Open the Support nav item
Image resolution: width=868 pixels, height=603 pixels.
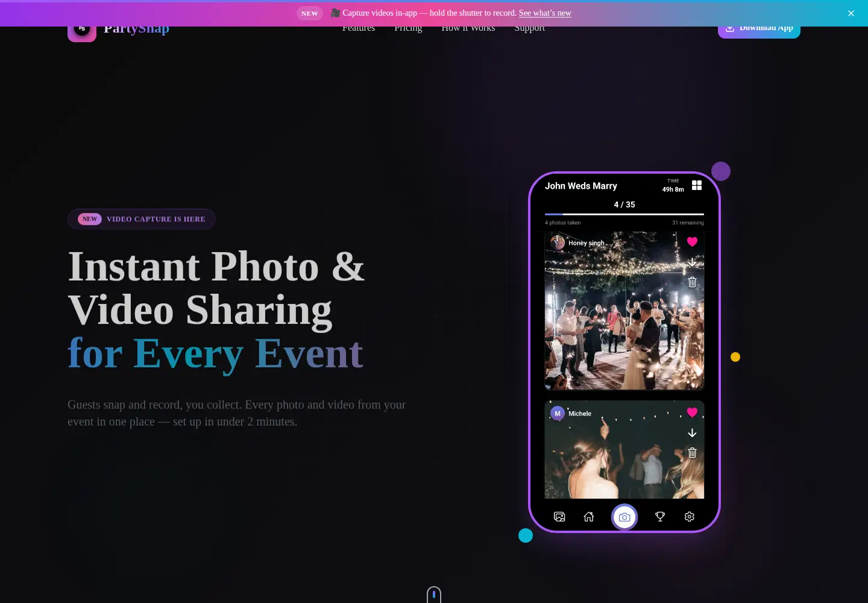[x=529, y=28]
